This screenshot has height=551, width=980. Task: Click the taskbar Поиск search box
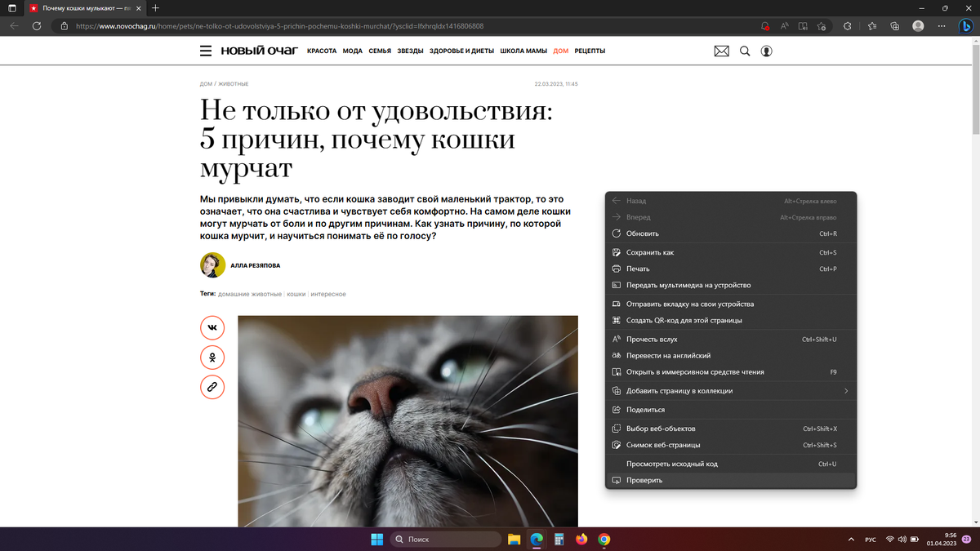(x=444, y=539)
